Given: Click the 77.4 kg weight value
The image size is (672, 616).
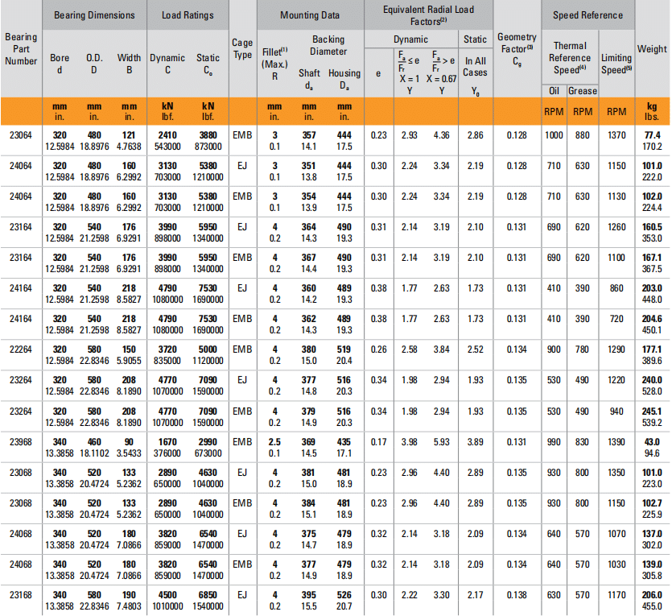Looking at the screenshot, I should pyautogui.click(x=652, y=135).
